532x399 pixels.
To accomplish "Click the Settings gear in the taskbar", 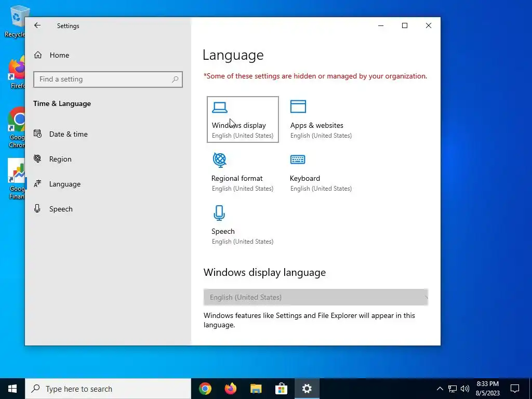I will pos(307,389).
